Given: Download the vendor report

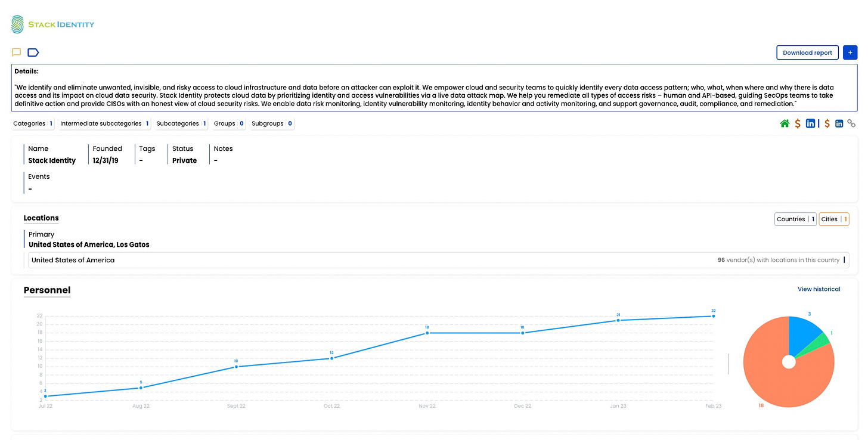Looking at the screenshot, I should click(x=807, y=52).
